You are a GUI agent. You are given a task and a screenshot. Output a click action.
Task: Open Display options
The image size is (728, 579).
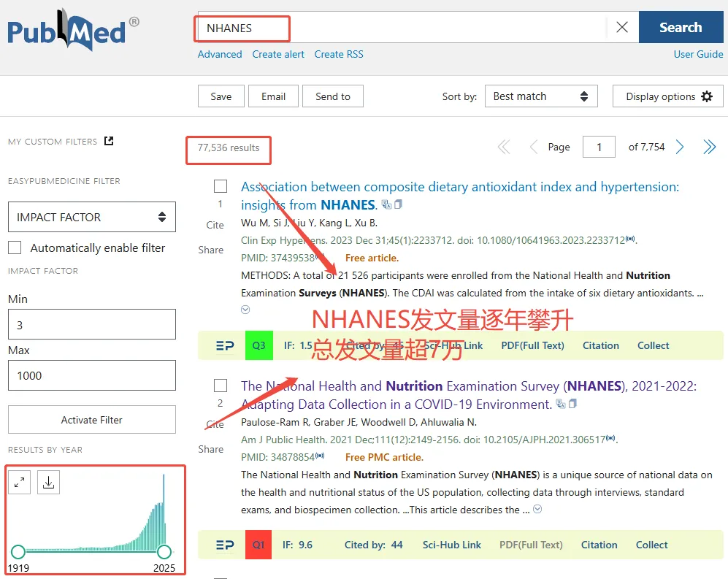[667, 96]
